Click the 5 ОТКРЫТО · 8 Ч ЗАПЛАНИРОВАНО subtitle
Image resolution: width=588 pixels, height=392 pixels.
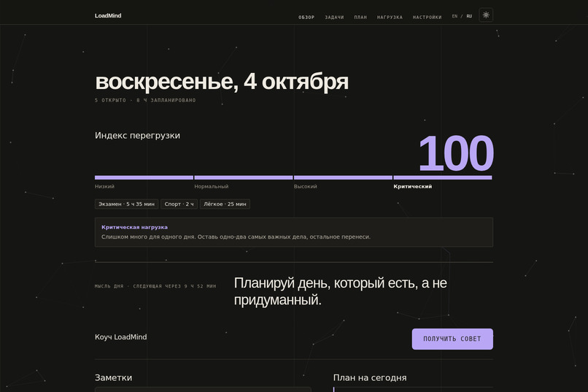tap(145, 100)
